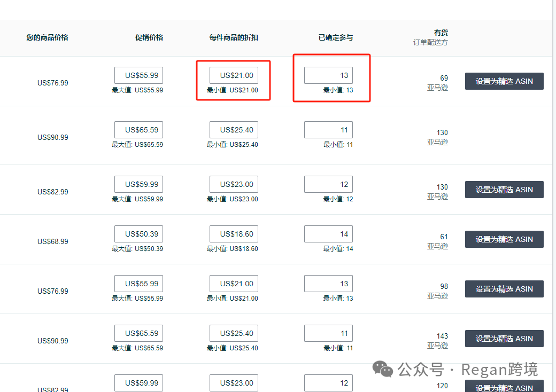Click the units field showing 11 in second row

tap(328, 129)
